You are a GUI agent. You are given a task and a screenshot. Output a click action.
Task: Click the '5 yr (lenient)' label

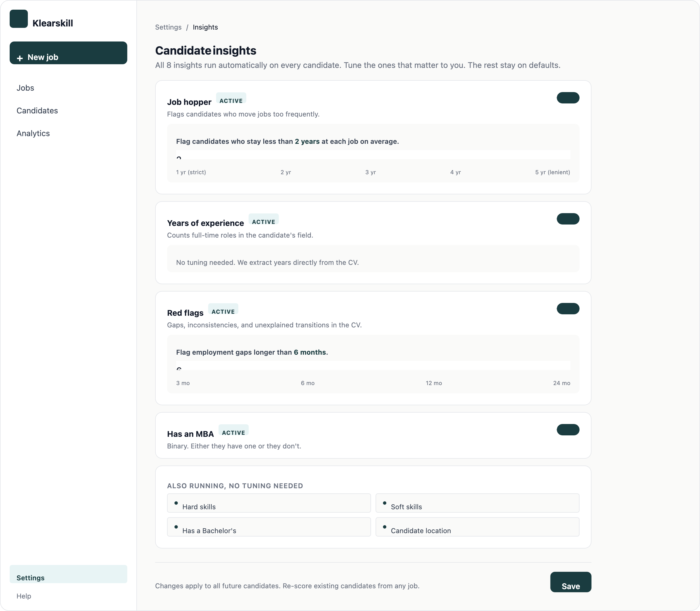tap(553, 172)
